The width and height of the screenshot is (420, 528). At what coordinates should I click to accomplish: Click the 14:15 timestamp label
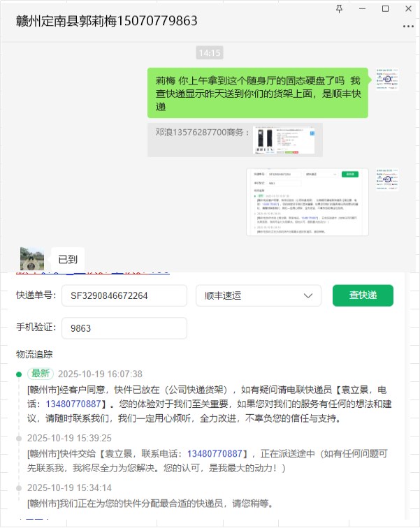pyautogui.click(x=210, y=53)
